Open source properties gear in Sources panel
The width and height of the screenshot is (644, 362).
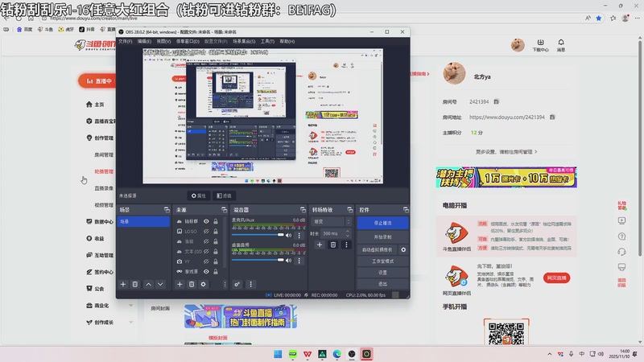click(204, 284)
